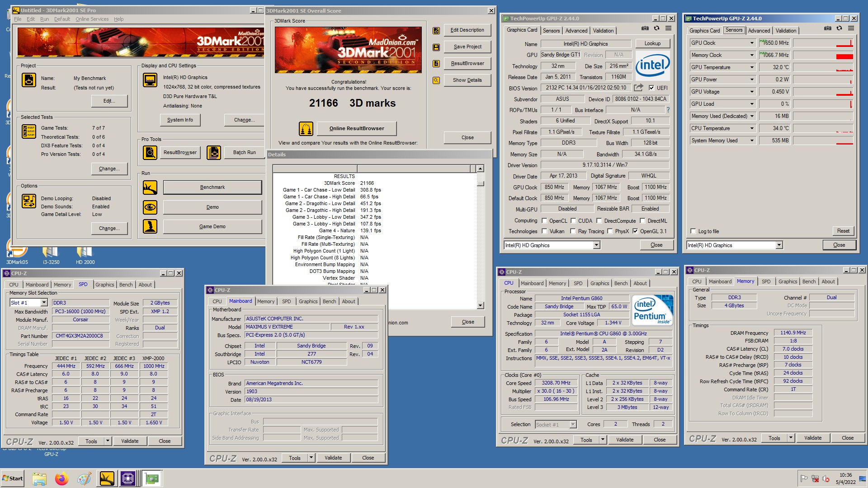Toggle the CUDA checkbox
This screenshot has height=488, width=868.
(x=573, y=221)
